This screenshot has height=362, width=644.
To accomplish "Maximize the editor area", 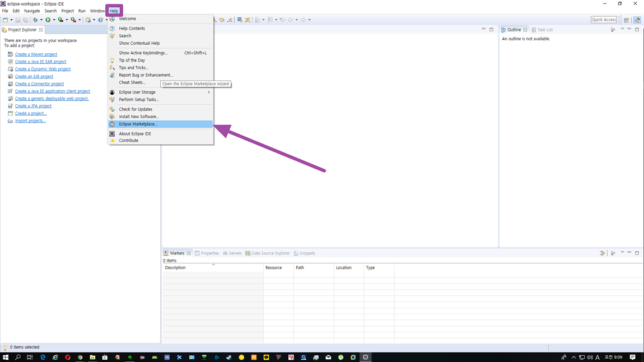I will click(491, 30).
